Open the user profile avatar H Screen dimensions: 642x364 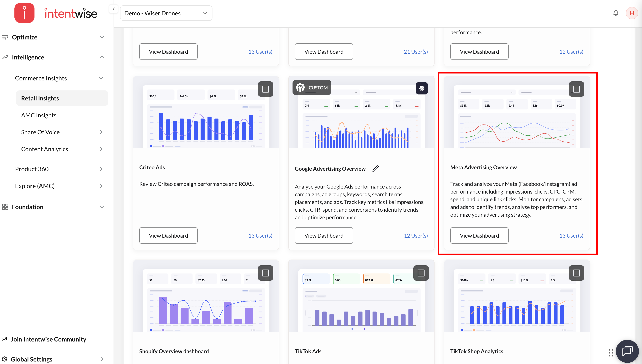[632, 13]
